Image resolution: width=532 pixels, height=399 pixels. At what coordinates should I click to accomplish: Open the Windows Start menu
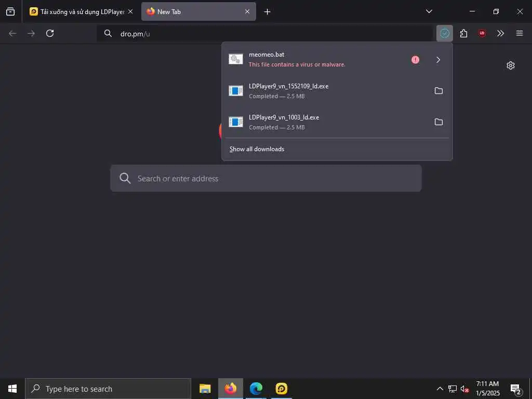12,389
